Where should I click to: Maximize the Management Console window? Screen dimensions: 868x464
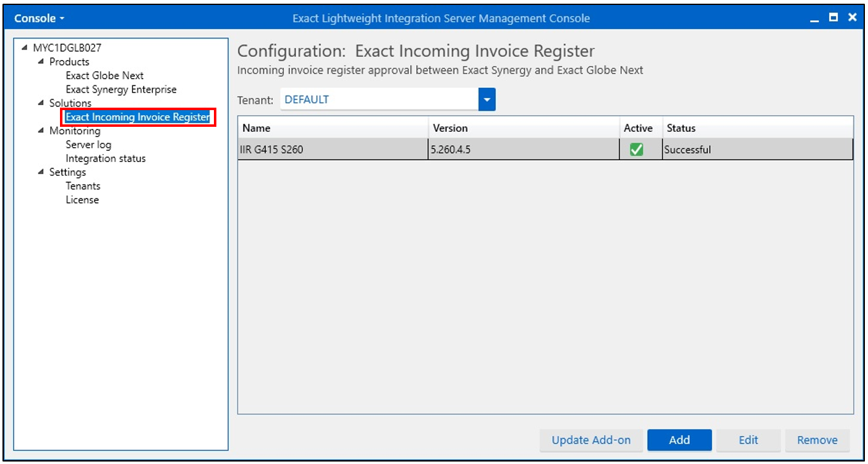pyautogui.click(x=834, y=17)
